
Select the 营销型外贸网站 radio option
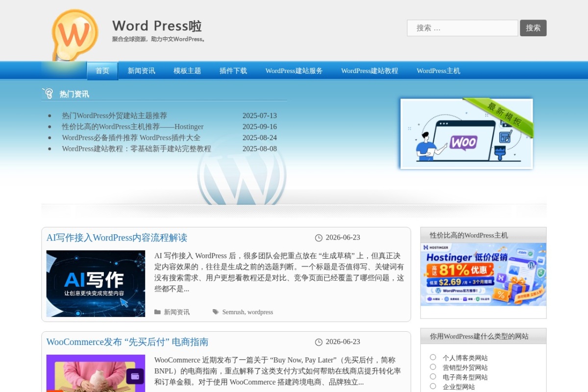pyautogui.click(x=433, y=367)
